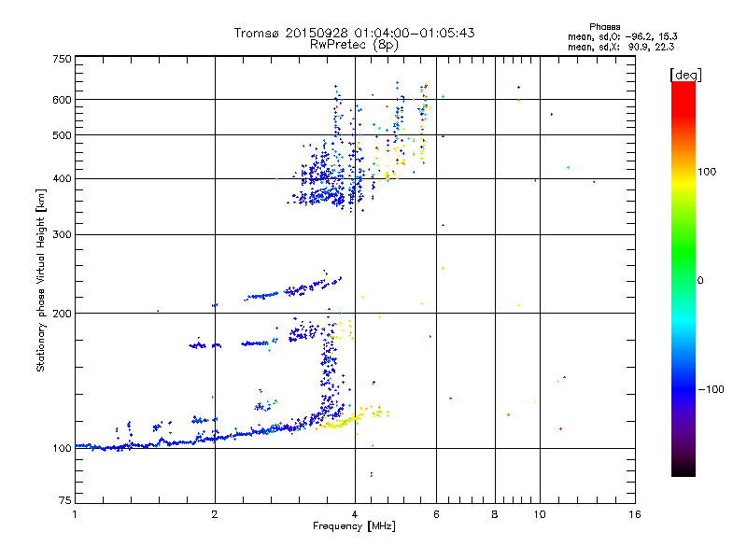Click the plot title 'Tromsø 20150928 01:04:00-01:05:43'

(x=354, y=33)
